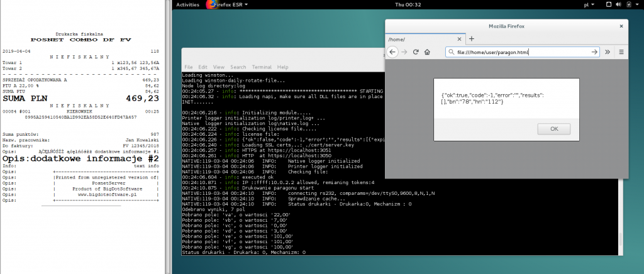Open the terminal File menu
The height and width of the screenshot is (274, 644).
point(189,67)
